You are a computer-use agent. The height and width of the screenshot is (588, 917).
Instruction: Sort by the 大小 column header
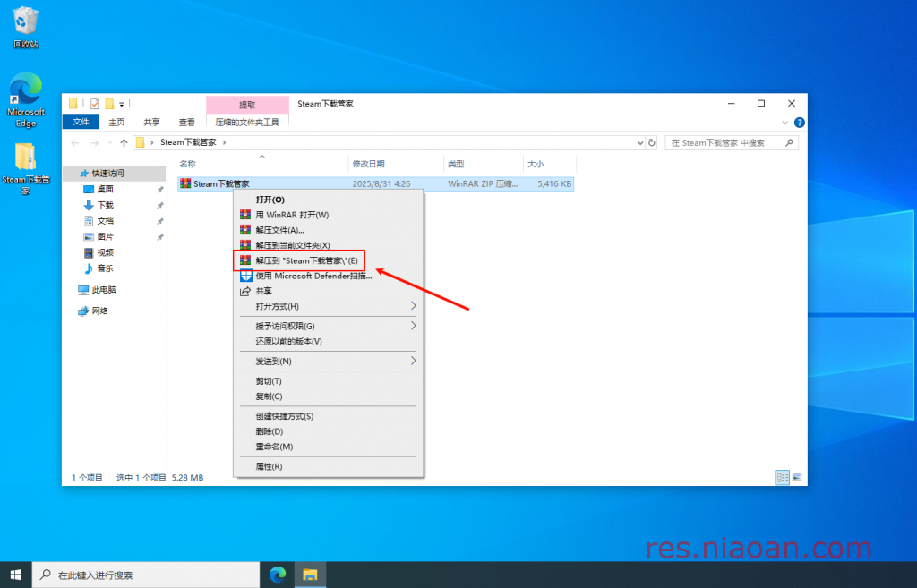point(549,164)
